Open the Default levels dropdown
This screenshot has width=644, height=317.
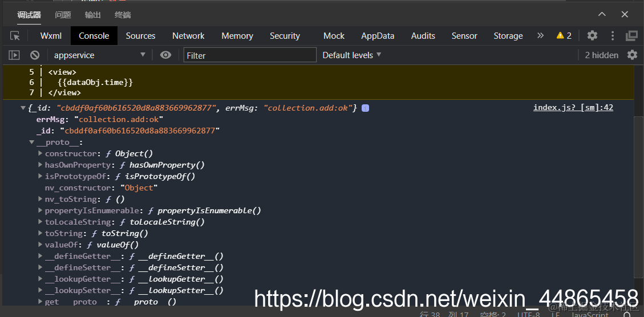352,55
